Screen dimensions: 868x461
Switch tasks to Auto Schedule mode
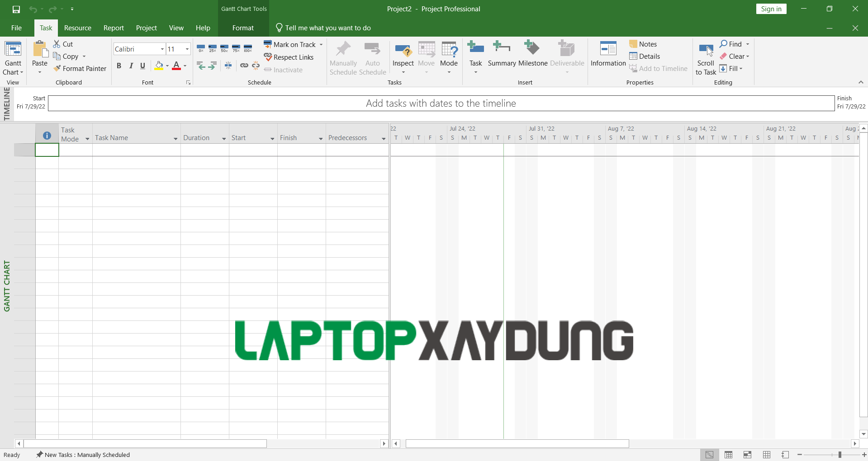coord(372,58)
